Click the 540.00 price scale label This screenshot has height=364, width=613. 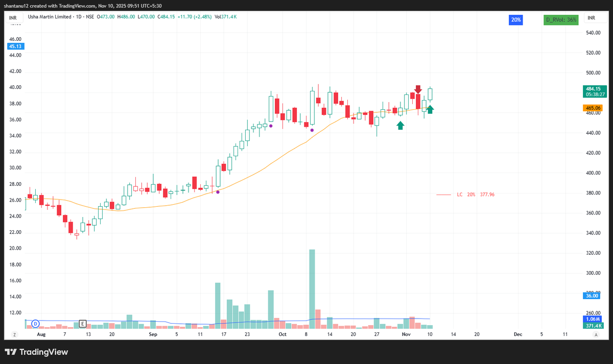tap(593, 33)
